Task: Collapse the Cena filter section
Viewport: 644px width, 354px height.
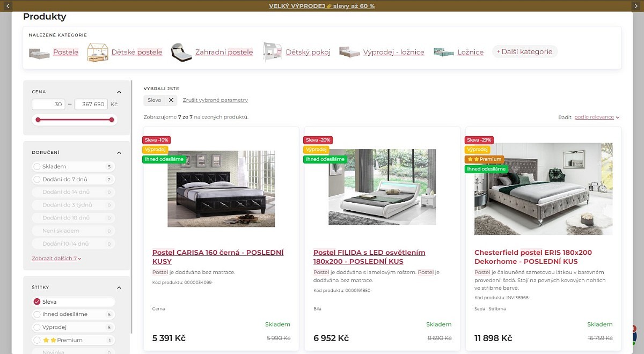Action: coord(119,92)
